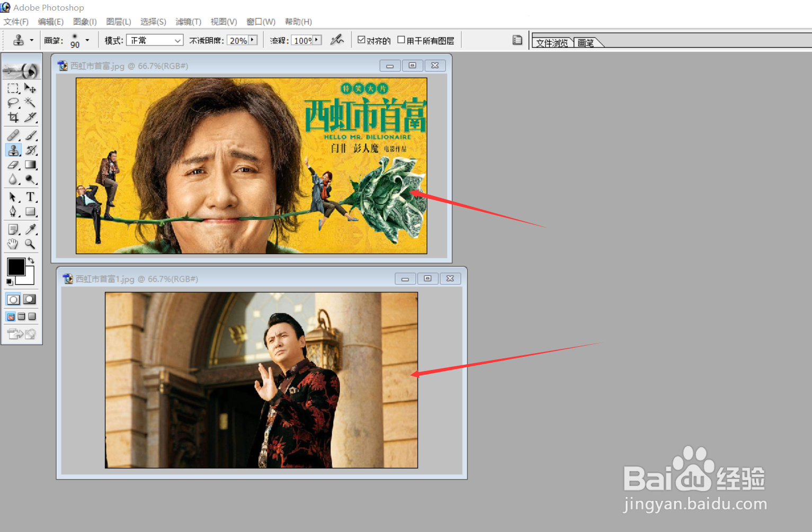Switch to Quick Mask mode
This screenshot has height=532, width=812.
(30, 299)
